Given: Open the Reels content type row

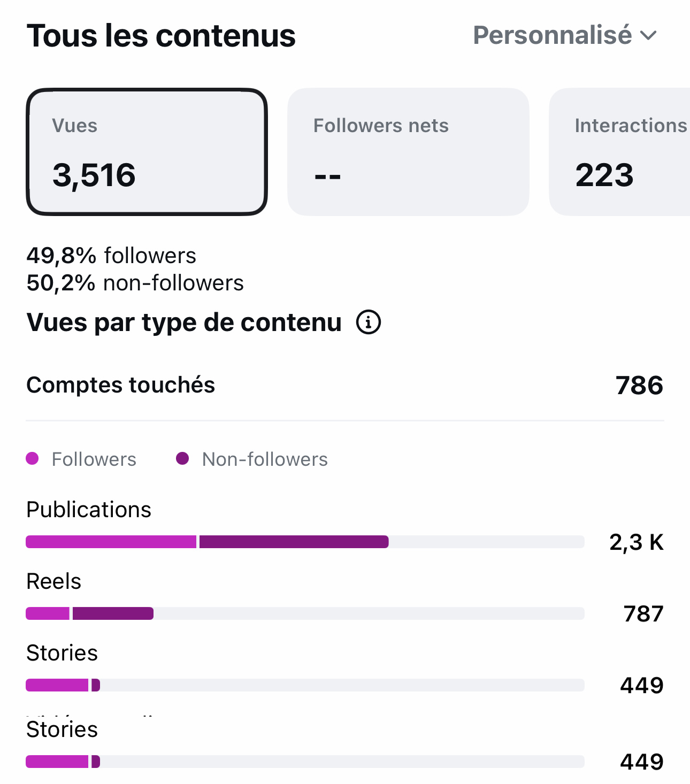Looking at the screenshot, I should (x=345, y=597).
